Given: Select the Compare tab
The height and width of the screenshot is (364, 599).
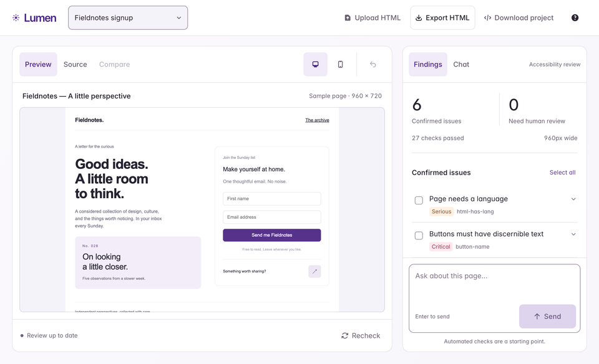Looking at the screenshot, I should (x=115, y=64).
